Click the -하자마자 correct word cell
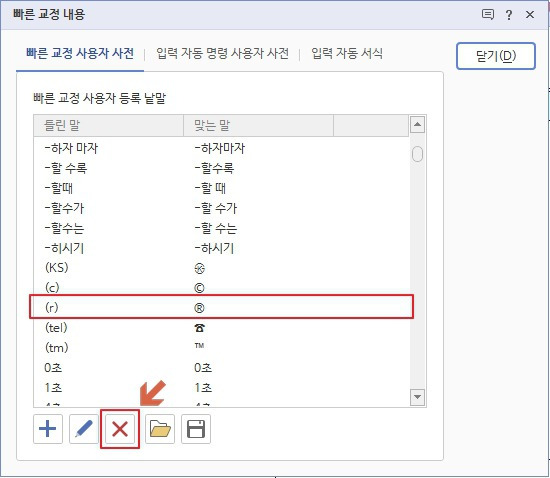550x478 pixels. [x=220, y=148]
